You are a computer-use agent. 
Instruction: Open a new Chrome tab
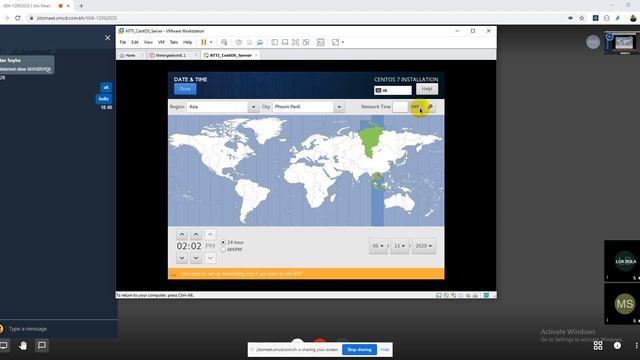(x=81, y=6)
